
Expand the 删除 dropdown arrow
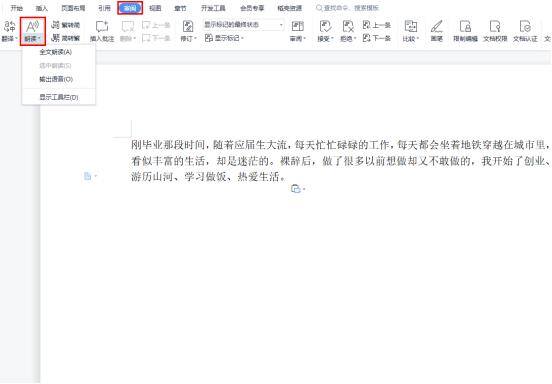[134, 39]
